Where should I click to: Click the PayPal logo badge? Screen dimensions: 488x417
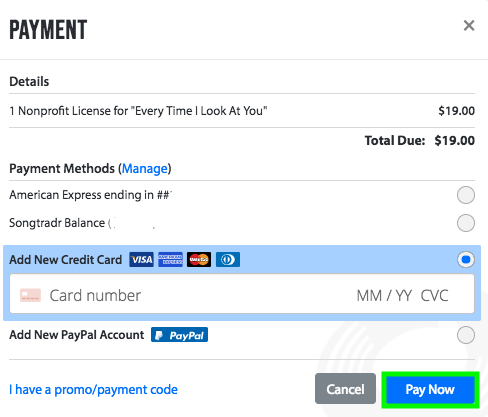click(x=179, y=335)
